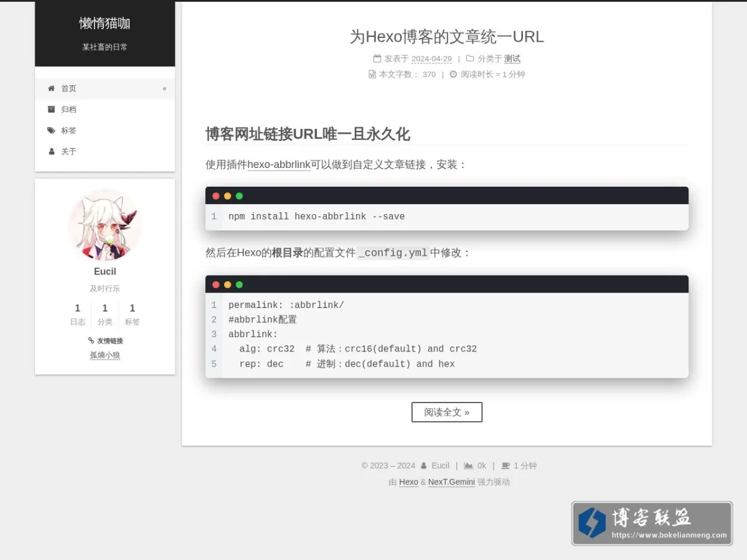Click the 某社畜的日常 subtitle
The width and height of the screenshot is (747, 560).
tap(105, 47)
